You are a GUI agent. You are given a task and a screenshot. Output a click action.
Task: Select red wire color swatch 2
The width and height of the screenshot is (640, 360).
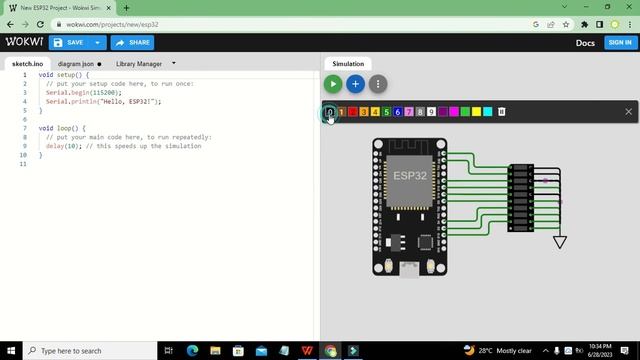(353, 112)
